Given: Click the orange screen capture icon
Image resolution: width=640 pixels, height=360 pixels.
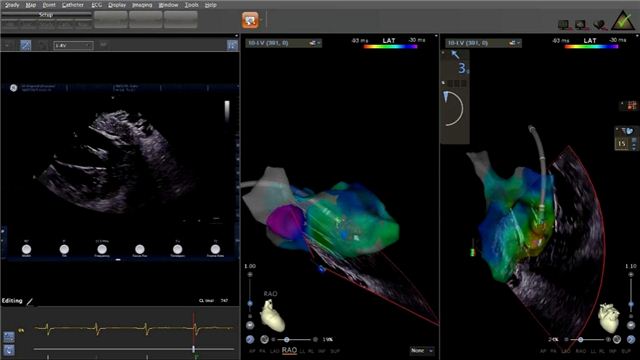Looking at the screenshot, I should [x=250, y=20].
